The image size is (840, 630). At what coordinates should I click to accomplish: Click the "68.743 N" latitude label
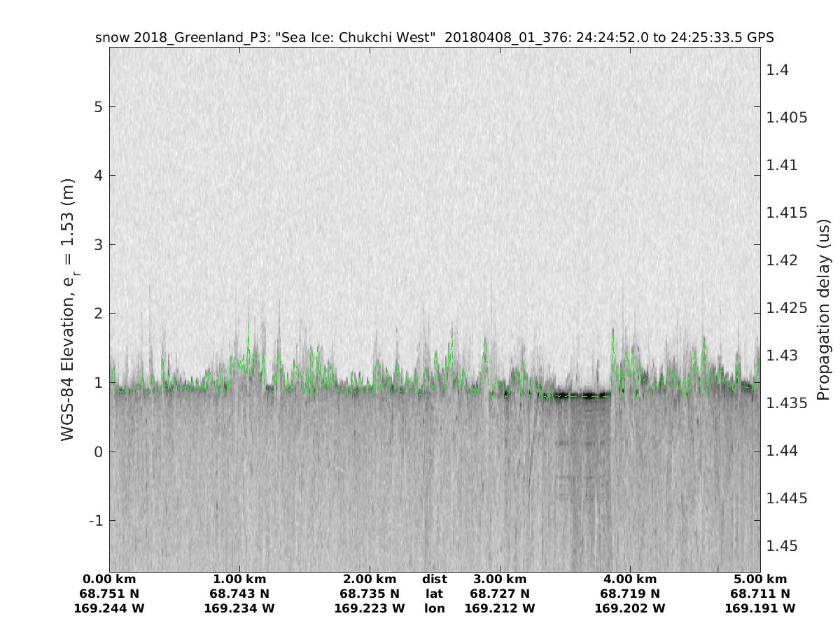click(239, 594)
